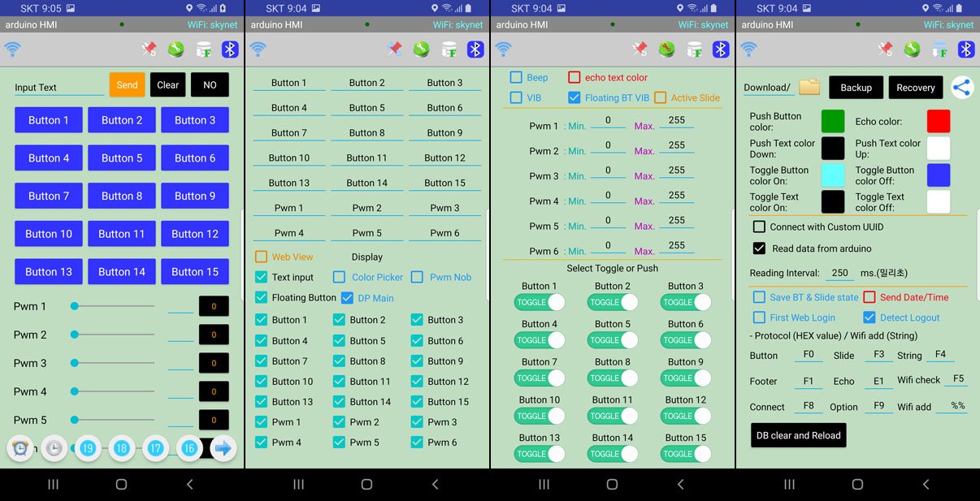
Task: Switch the Button 8 TOGGLE switch
Action: [x=613, y=378]
